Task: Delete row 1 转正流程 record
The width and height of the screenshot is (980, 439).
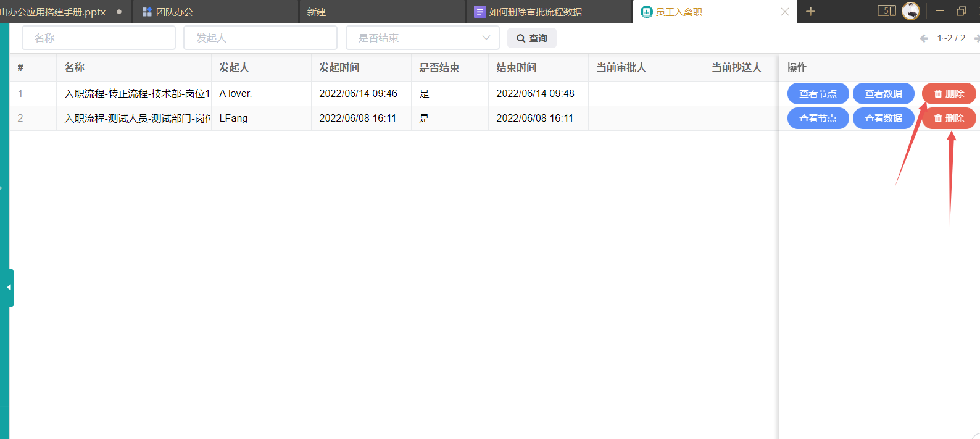Action: [949, 94]
